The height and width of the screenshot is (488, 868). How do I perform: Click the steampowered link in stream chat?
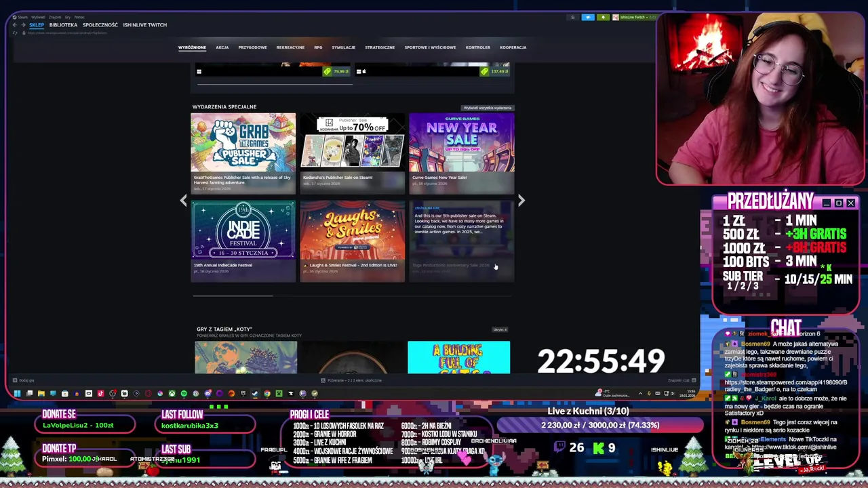[x=785, y=386]
